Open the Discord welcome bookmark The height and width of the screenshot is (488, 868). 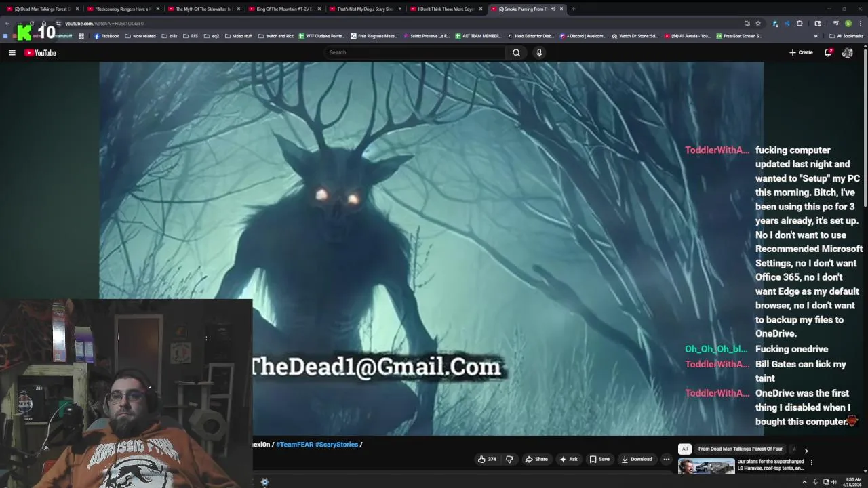click(x=583, y=36)
